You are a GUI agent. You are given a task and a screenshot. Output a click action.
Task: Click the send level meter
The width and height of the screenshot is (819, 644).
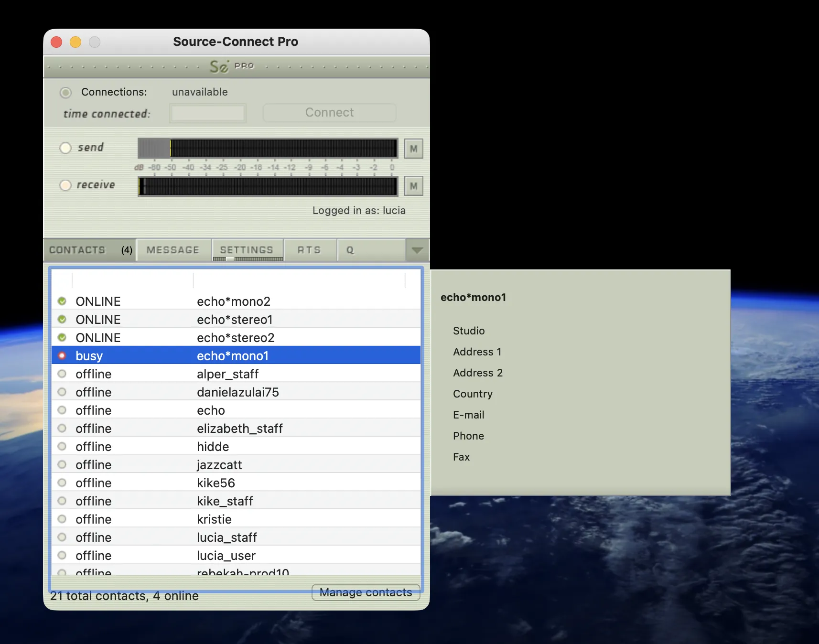(x=268, y=148)
